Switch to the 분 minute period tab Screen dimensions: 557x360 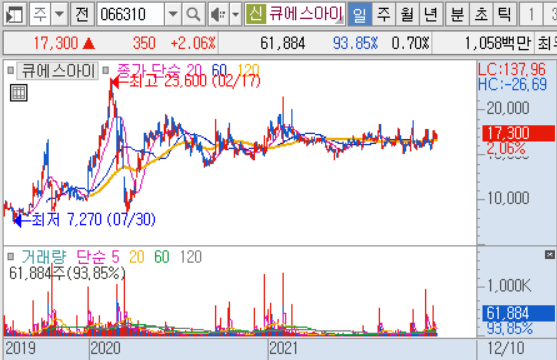pyautogui.click(x=457, y=15)
